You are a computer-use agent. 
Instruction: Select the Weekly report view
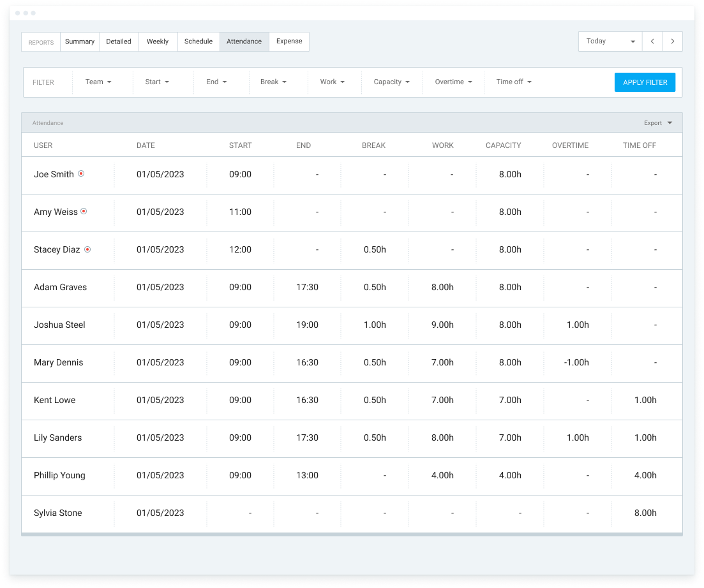pyautogui.click(x=157, y=41)
